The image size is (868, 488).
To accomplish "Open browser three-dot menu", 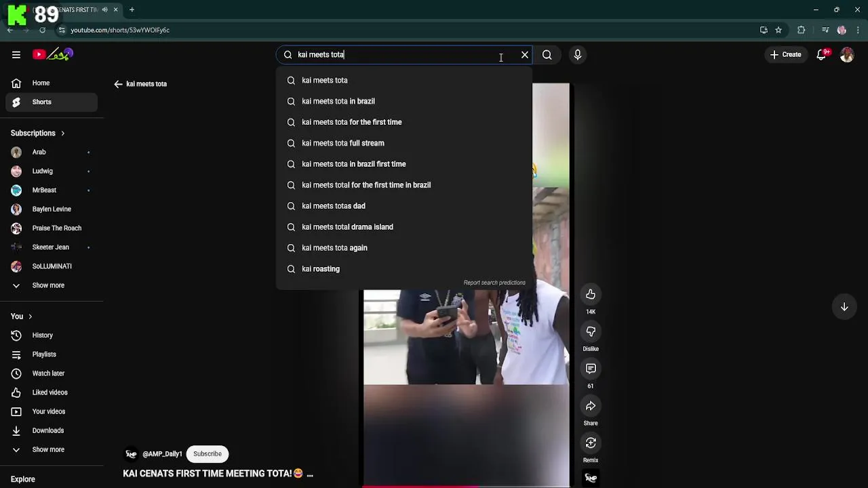I will tap(859, 30).
